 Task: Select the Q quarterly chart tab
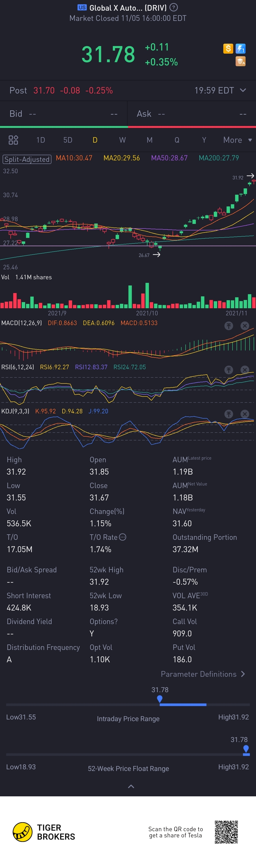tap(177, 140)
